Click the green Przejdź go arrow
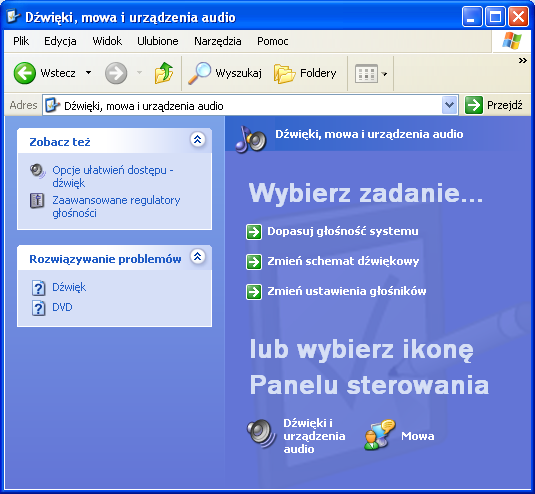535x494 pixels. pyautogui.click(x=474, y=105)
